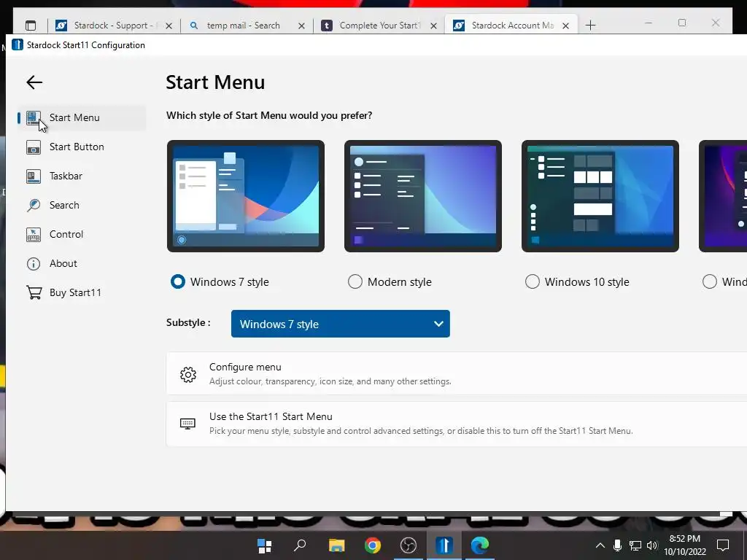Close the Stardock Account tab
The width and height of the screenshot is (747, 560).
565,26
